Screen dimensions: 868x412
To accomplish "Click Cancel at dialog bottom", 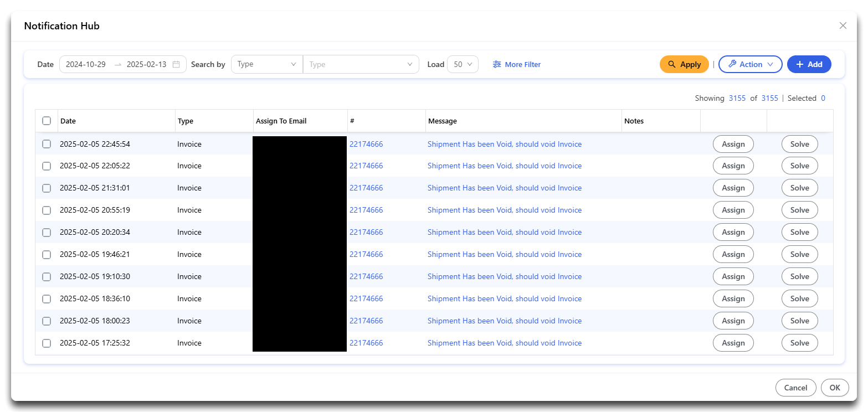I will pyautogui.click(x=795, y=388).
